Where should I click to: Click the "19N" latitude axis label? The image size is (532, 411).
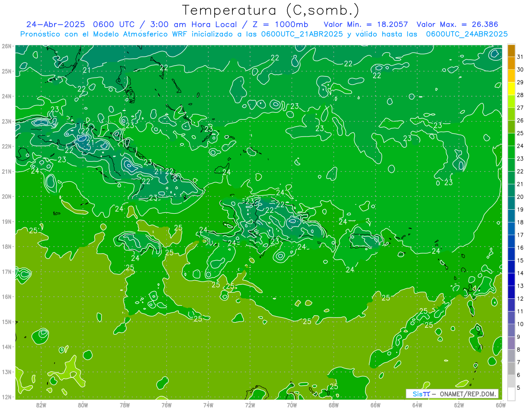7,222
